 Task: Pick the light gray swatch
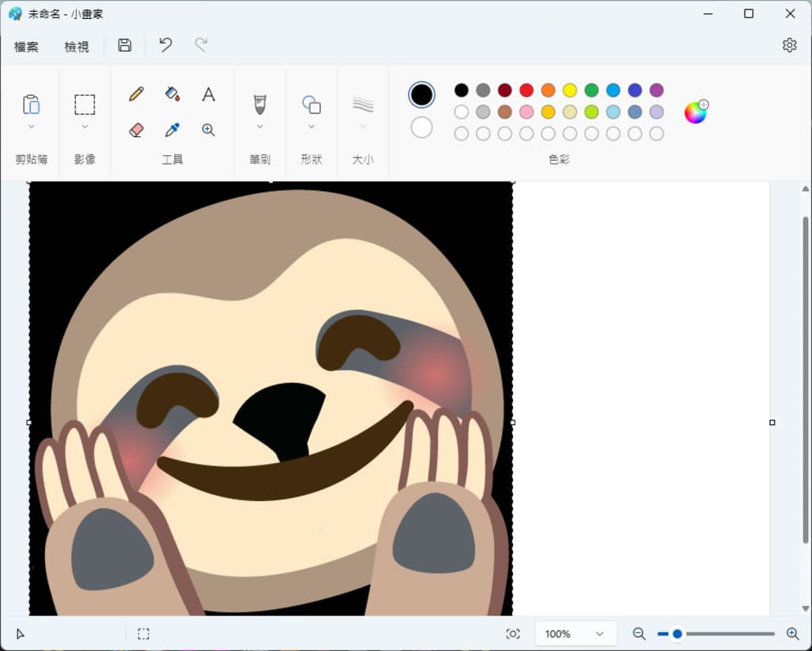coord(483,112)
